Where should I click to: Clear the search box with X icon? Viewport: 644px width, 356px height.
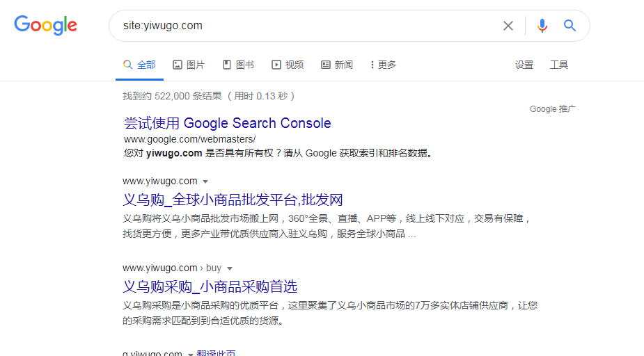[x=508, y=26]
